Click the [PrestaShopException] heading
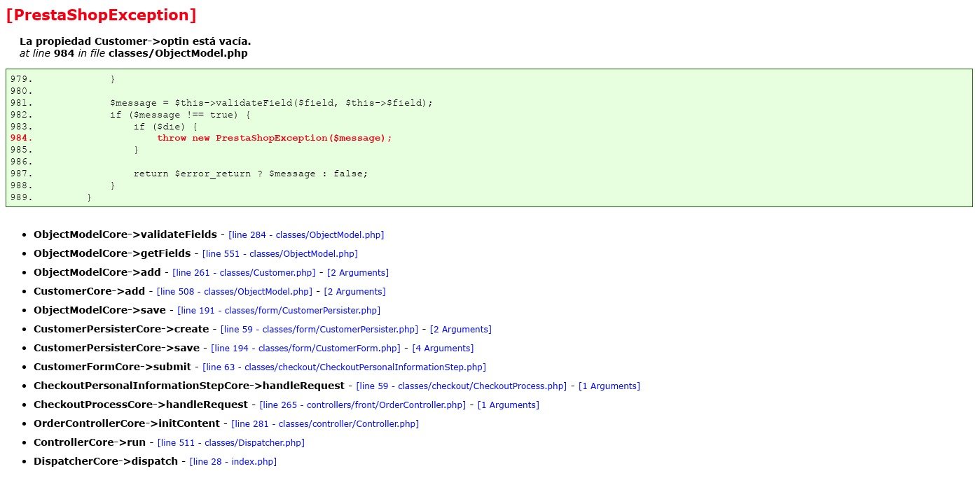Image resolution: width=980 pixels, height=499 pixels. 101,15
